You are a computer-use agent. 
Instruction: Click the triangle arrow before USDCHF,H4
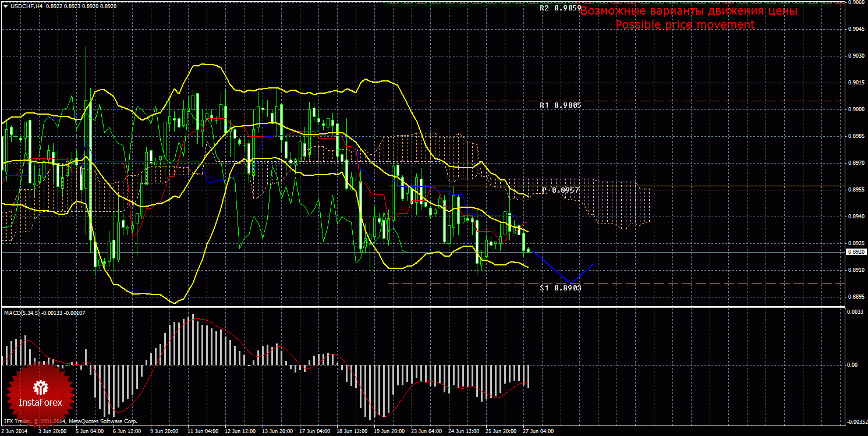pyautogui.click(x=5, y=5)
